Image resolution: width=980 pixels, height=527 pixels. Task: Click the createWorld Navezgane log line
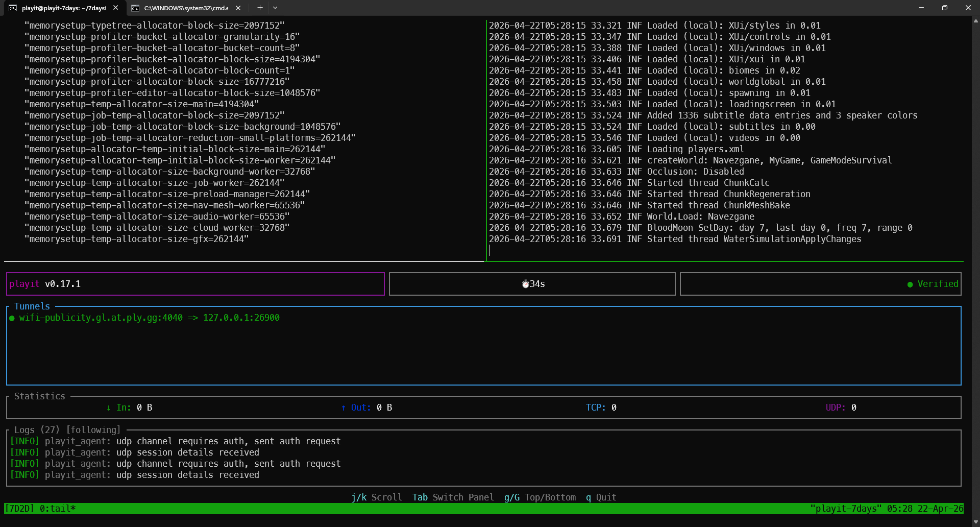(x=691, y=160)
